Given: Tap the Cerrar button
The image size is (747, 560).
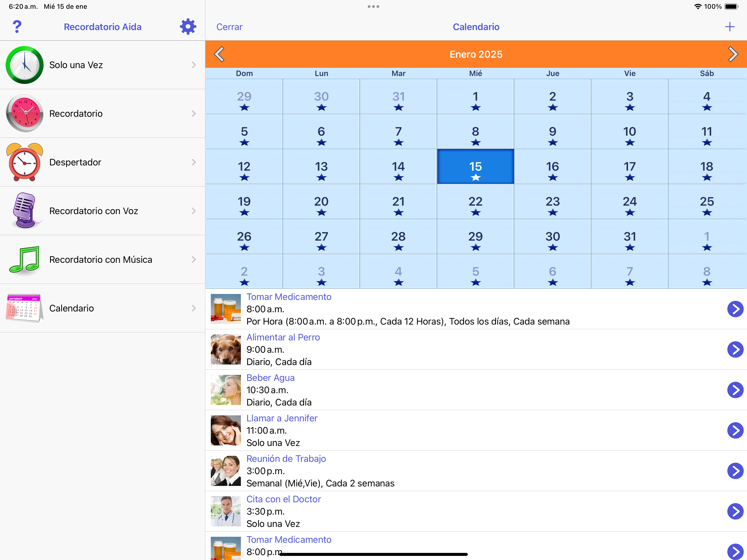Looking at the screenshot, I should [229, 27].
